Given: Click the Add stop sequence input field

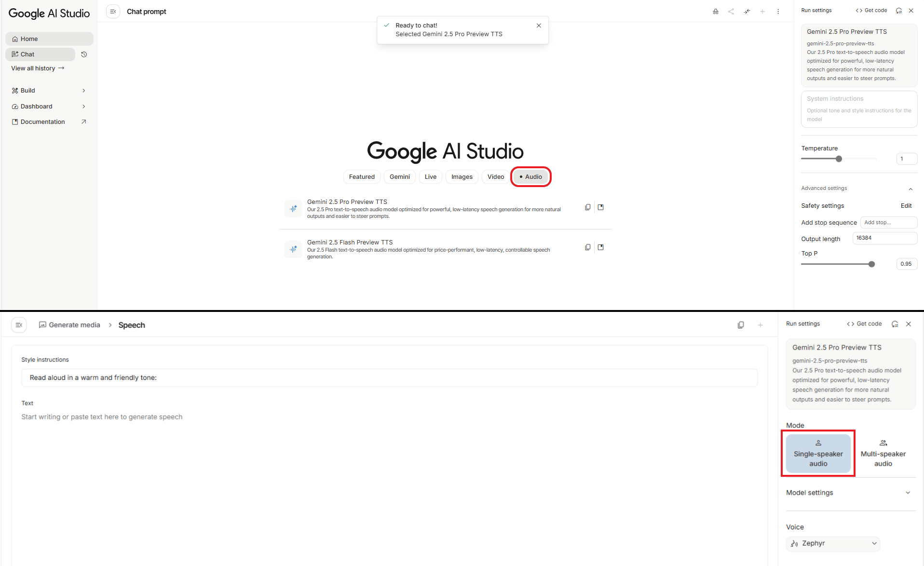Looking at the screenshot, I should (889, 222).
